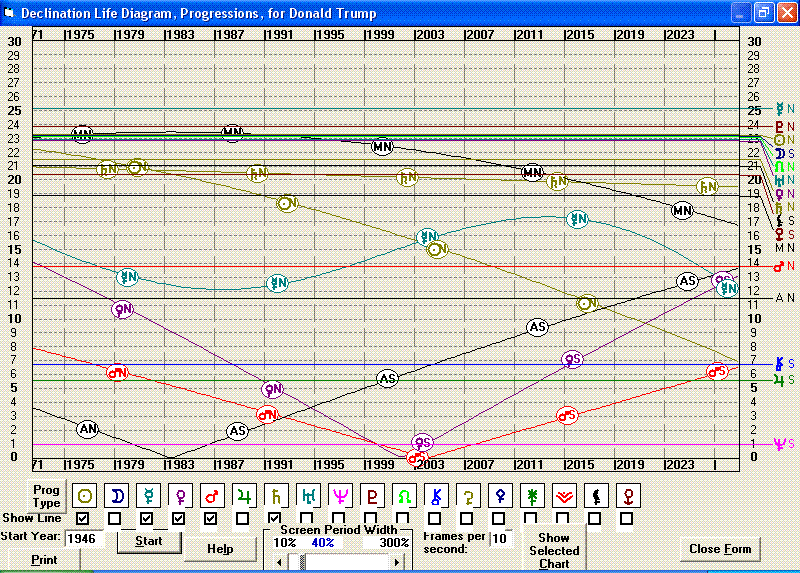Select the Saturn glyph icon button

click(277, 495)
